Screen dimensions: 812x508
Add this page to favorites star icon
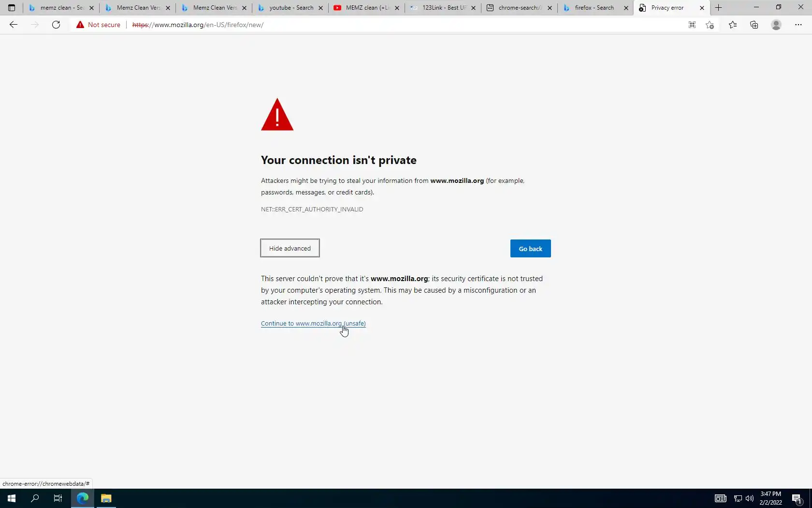click(710, 25)
